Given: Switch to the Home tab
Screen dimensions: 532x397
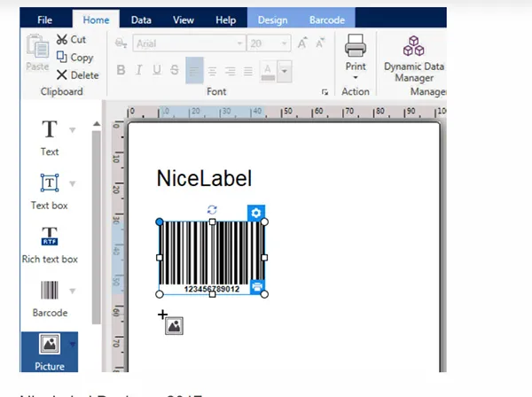Looking at the screenshot, I should (96, 20).
